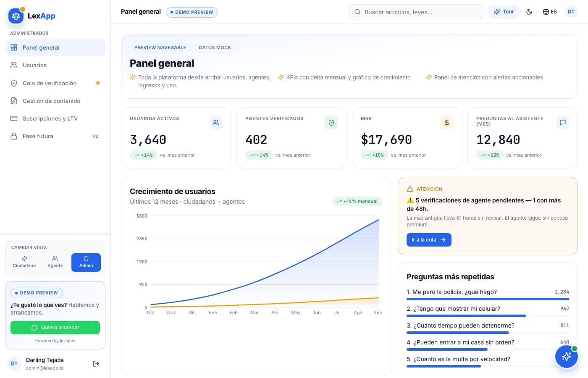Viewport: 588px width, 378px height.
Task: Click the Quiero arrancar button
Action: [55, 328]
